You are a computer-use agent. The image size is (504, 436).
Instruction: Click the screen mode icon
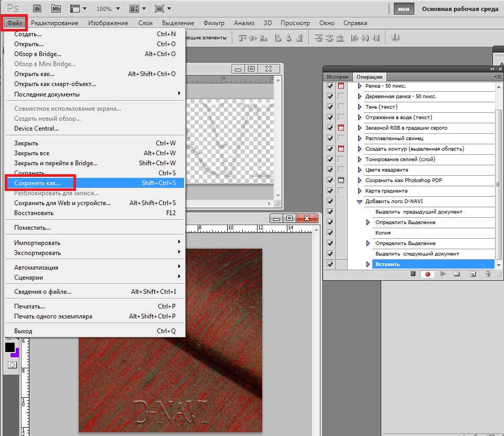tap(159, 9)
